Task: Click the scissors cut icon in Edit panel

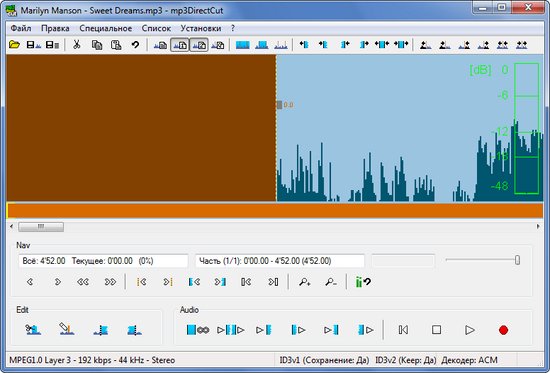Action: (33, 329)
